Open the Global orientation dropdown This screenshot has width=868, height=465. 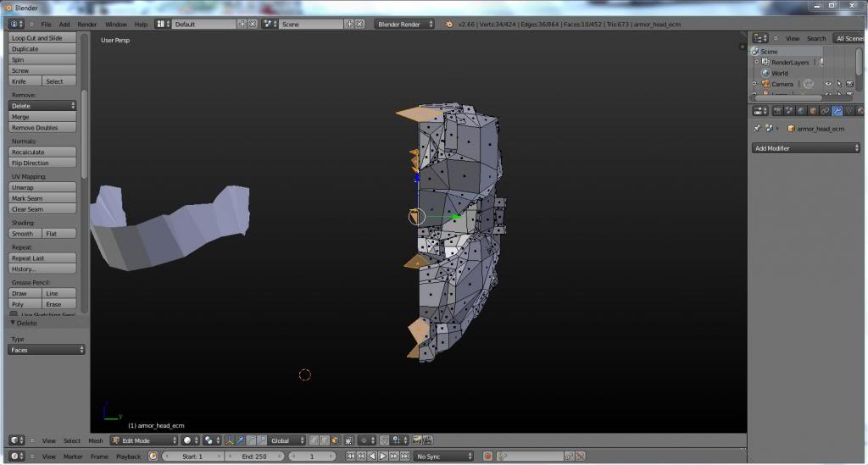287,440
